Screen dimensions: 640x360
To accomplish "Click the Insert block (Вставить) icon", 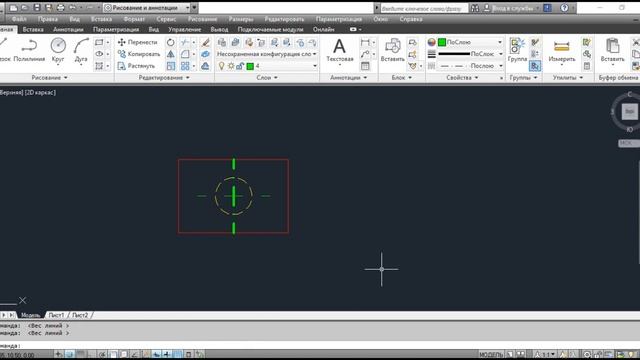I will (392, 51).
